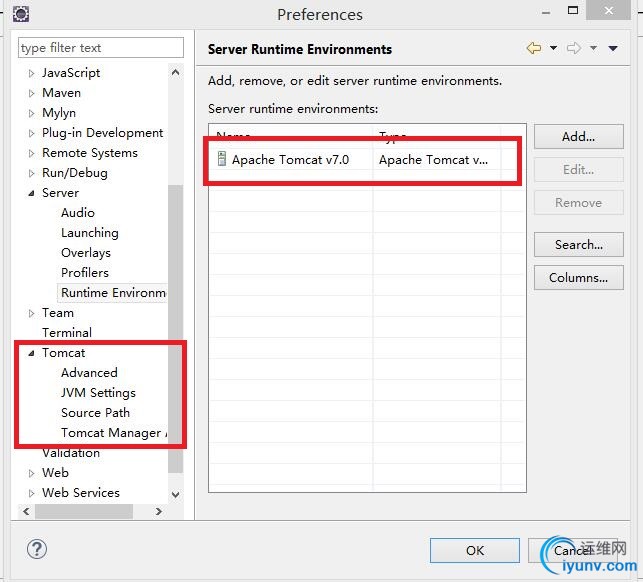Expand the Run/Debug tree node
The image size is (643, 582).
point(31,173)
